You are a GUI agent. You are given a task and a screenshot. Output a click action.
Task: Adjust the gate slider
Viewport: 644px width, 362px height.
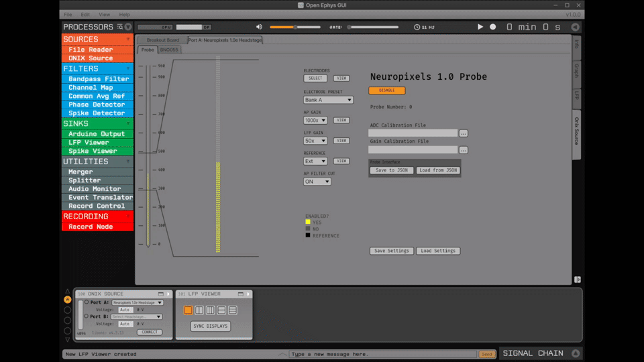point(374,27)
